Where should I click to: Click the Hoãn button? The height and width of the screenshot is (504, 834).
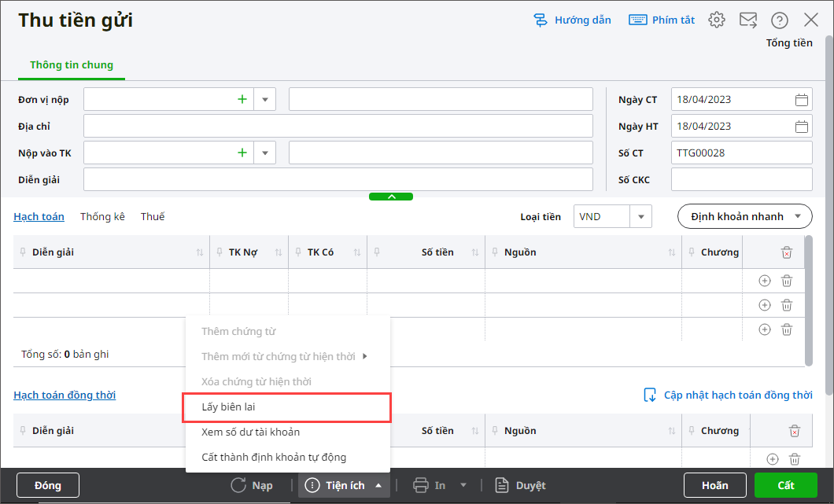[x=715, y=485]
